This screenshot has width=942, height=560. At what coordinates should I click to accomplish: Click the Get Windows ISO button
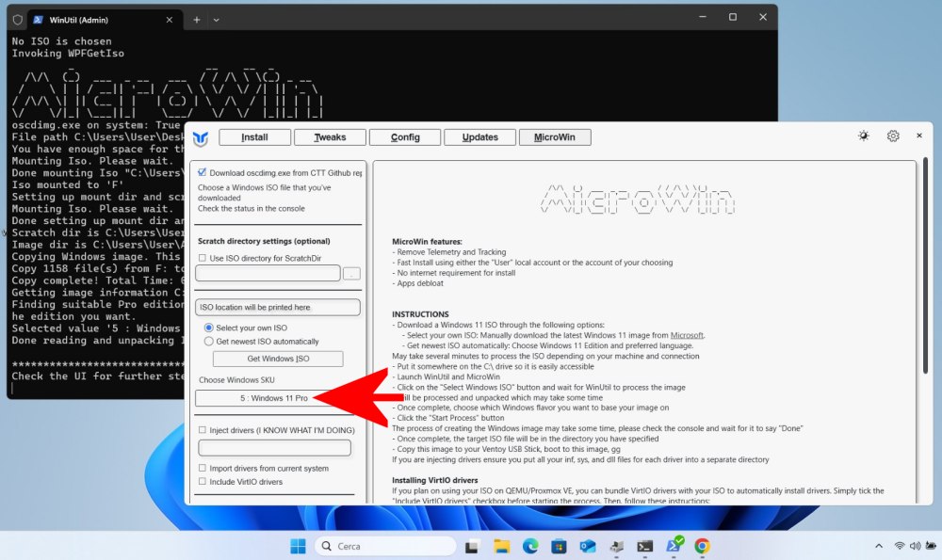(278, 359)
